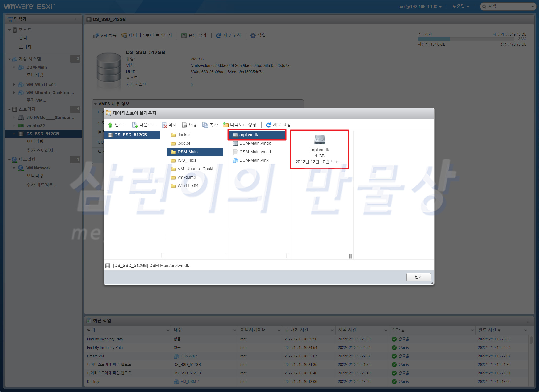Screen dimensions: 539x392
Task: Click the arpl.vmdk disk preview thumbnail
Action: (x=319, y=139)
